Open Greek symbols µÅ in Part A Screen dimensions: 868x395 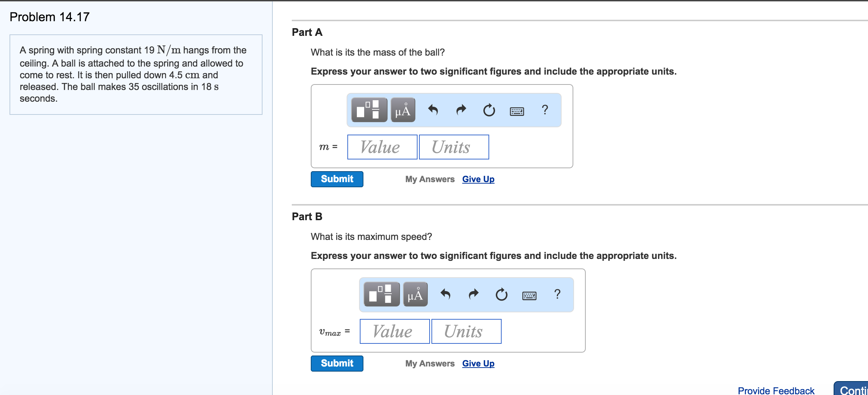403,110
